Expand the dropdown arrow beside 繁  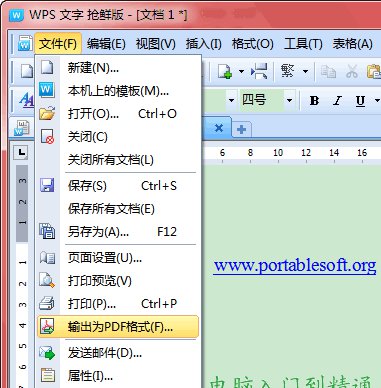[305, 71]
